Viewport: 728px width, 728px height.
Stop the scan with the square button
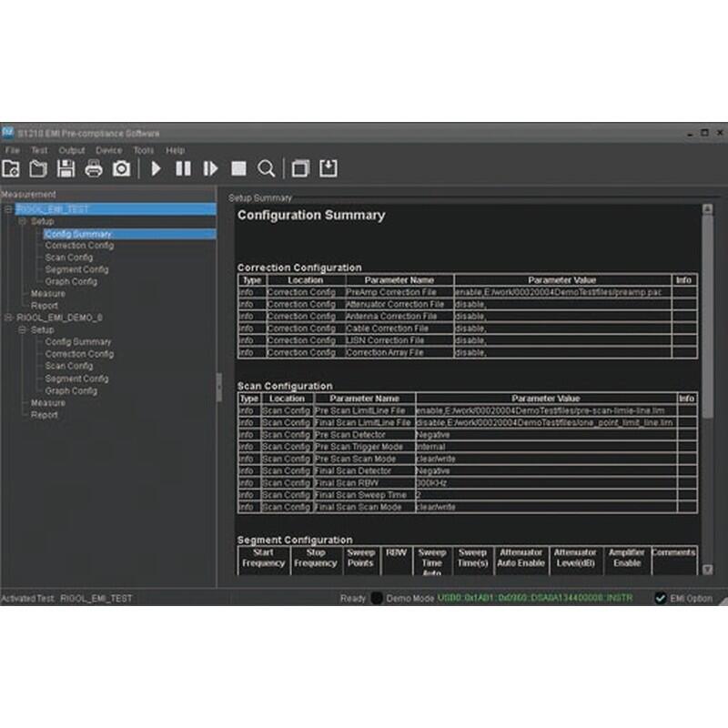238,168
